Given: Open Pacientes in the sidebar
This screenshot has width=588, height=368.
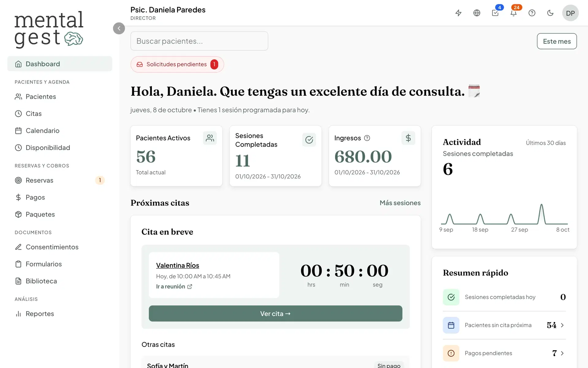Looking at the screenshot, I should point(60,97).
